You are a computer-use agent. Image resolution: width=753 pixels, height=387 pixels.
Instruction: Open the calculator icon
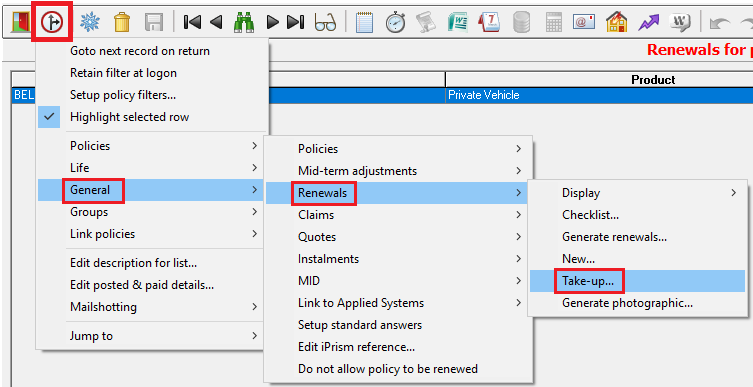(x=554, y=22)
